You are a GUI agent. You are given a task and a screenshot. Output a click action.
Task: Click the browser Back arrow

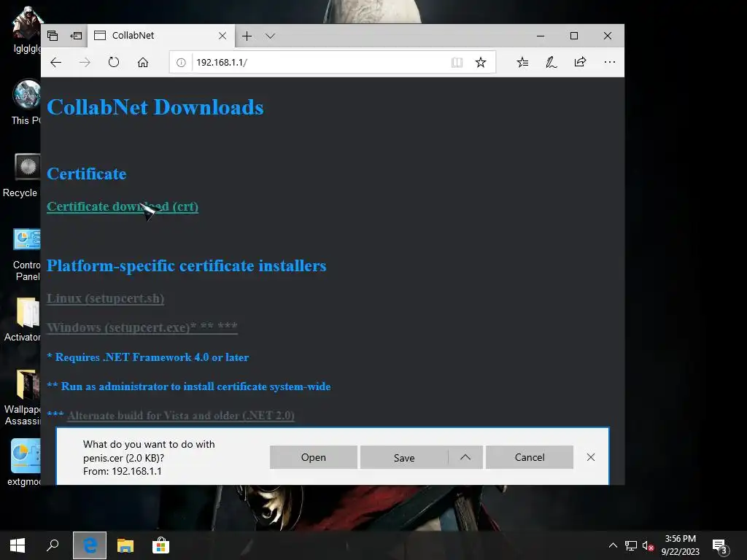click(x=55, y=63)
